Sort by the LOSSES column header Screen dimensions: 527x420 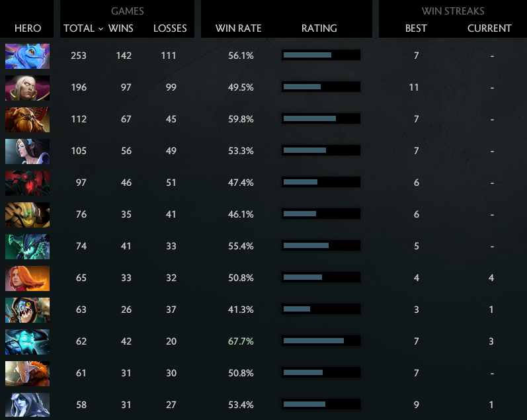click(170, 28)
